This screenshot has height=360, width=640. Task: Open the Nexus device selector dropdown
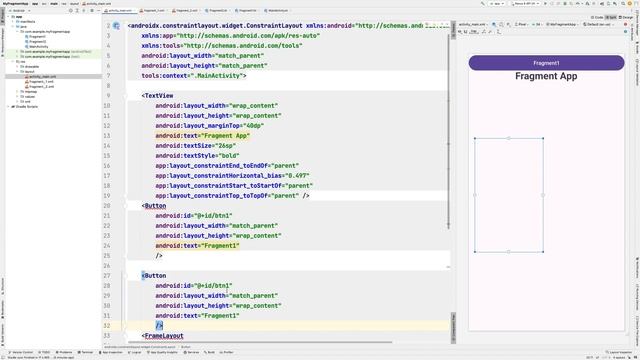pos(526,4)
